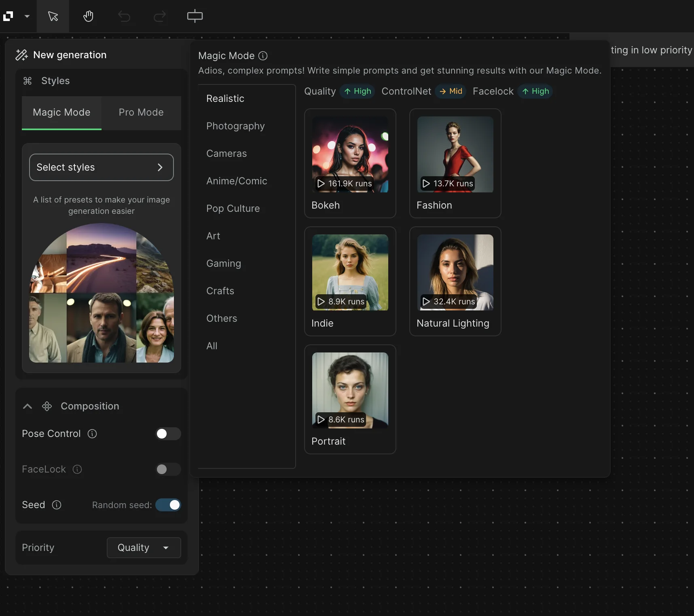Toggle the FaceLock switch
694x616 pixels.
168,469
